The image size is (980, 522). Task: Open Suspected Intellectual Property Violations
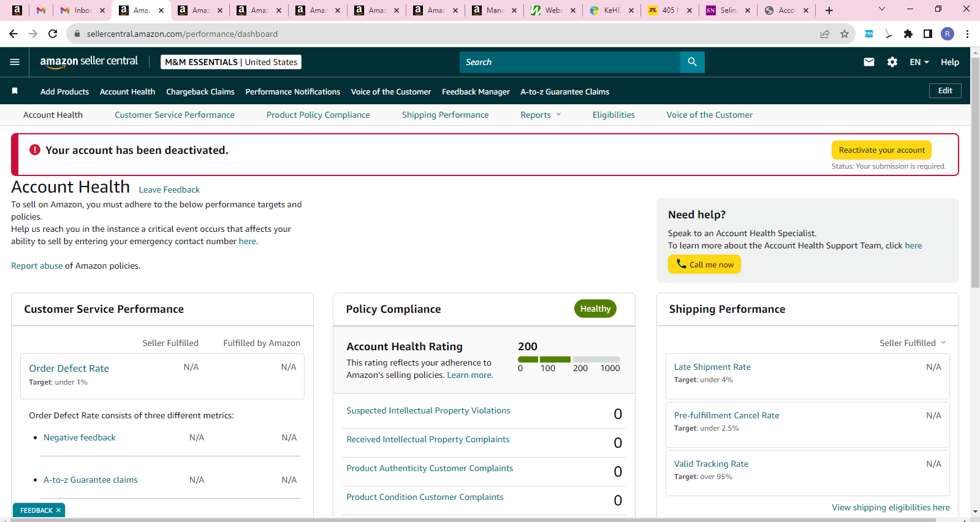[x=428, y=410]
